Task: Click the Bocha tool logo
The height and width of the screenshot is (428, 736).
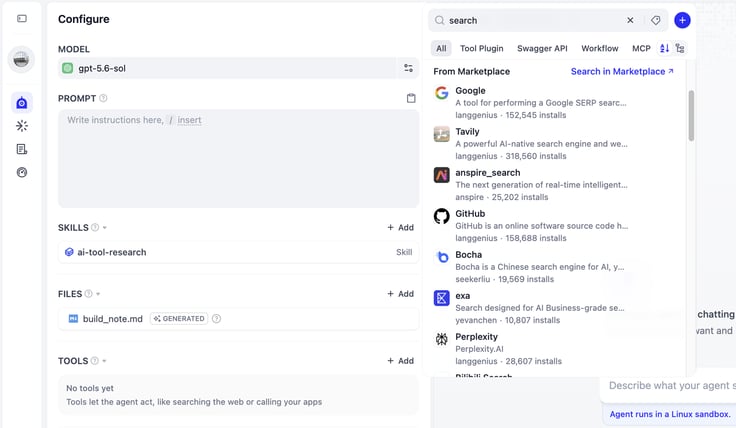Action: (x=441, y=257)
